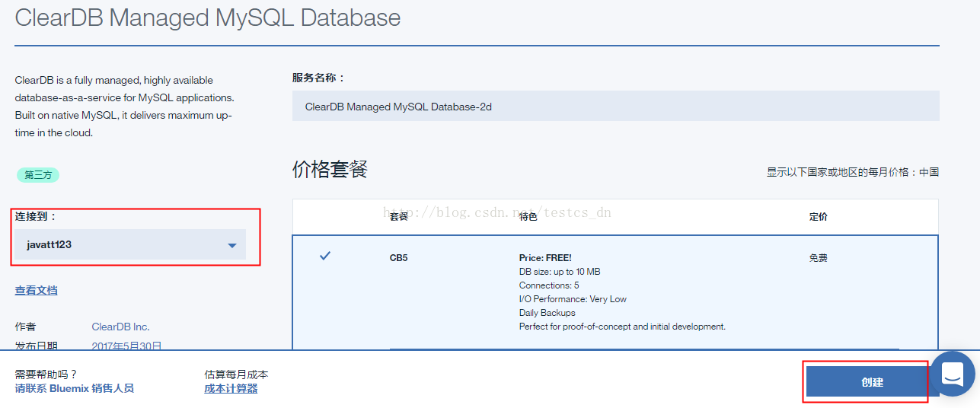This screenshot has height=408, width=980.
Task: Click the 连接到 label
Action: [x=36, y=216]
